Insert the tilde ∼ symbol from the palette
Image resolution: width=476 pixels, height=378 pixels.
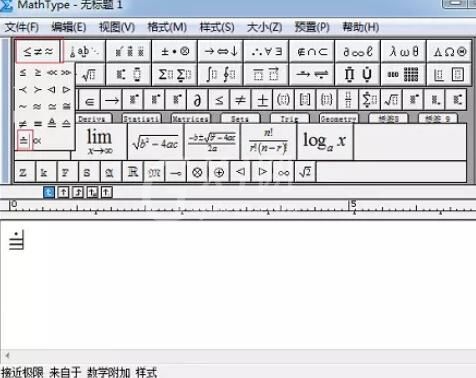[x=23, y=107]
